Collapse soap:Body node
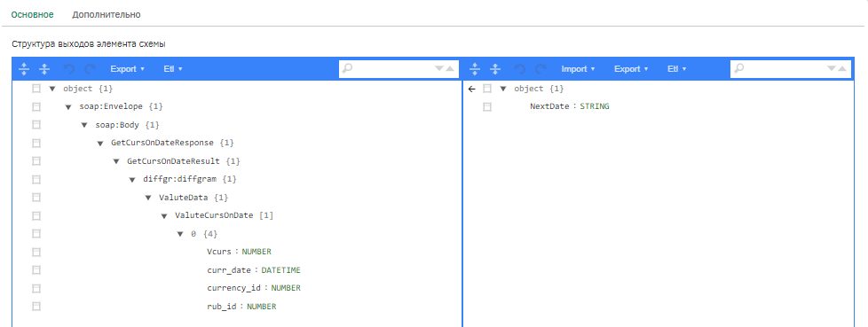Screen dimensions: 868x327 point(84,125)
